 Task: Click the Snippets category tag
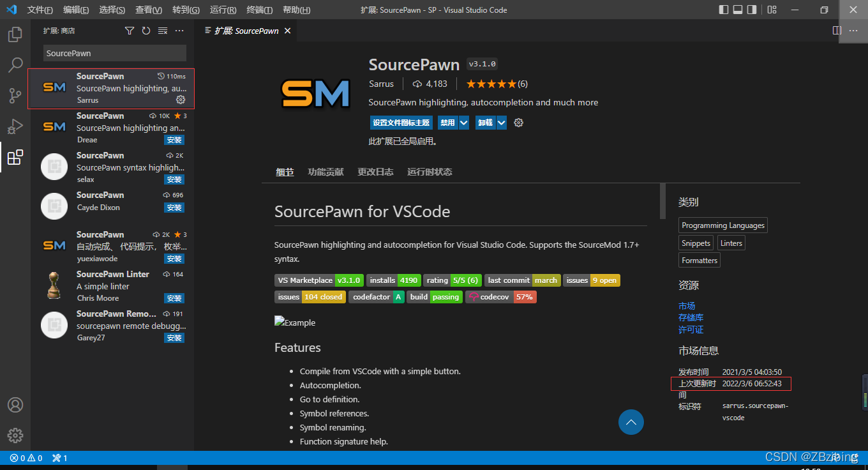[x=696, y=243]
